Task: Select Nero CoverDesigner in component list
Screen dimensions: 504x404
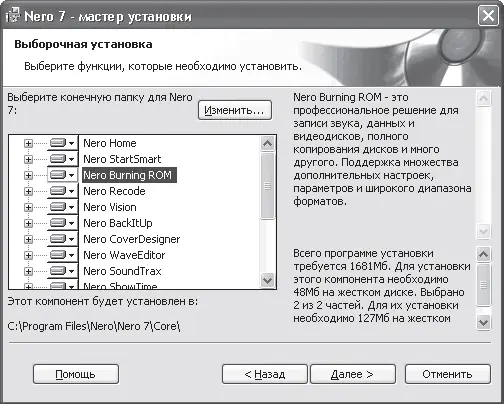Action: click(131, 239)
